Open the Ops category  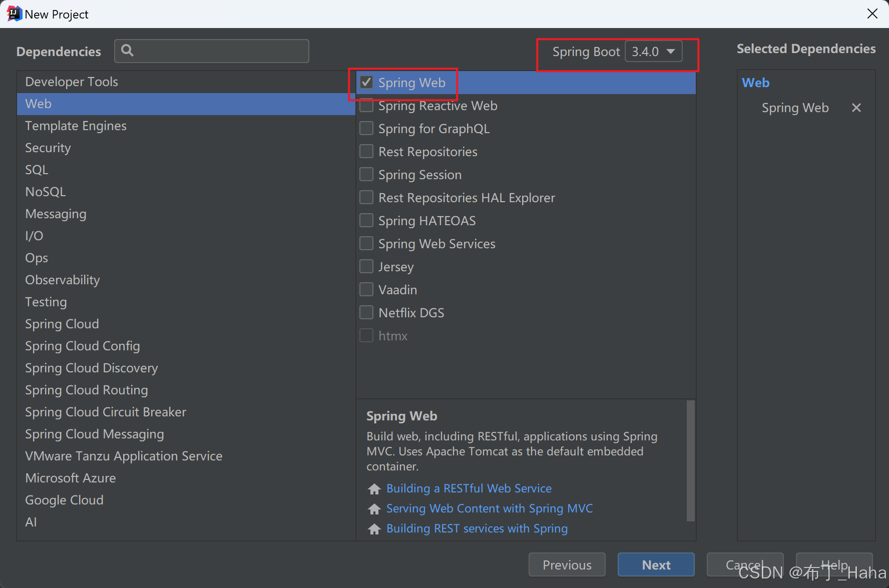coord(186,258)
